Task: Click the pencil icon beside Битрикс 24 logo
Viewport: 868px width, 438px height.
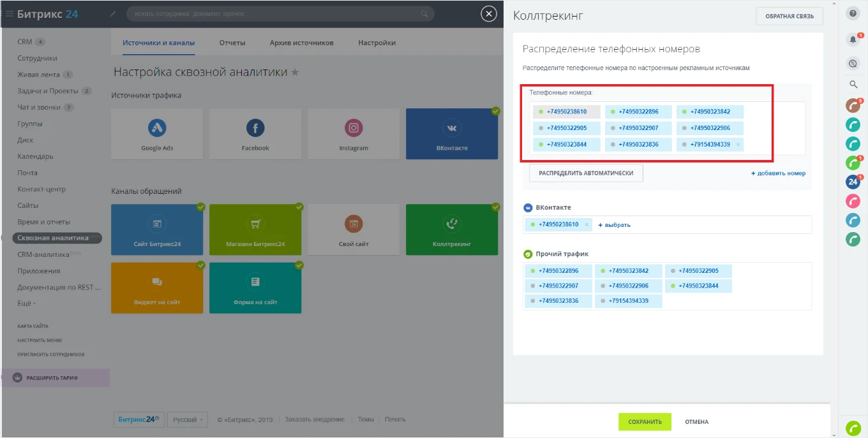Action: click(x=113, y=14)
